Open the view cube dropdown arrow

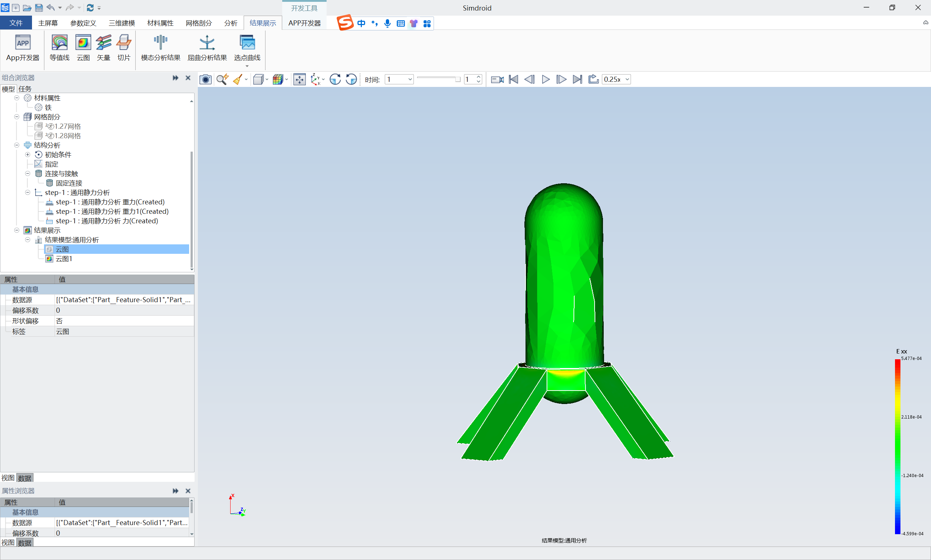[x=267, y=79]
